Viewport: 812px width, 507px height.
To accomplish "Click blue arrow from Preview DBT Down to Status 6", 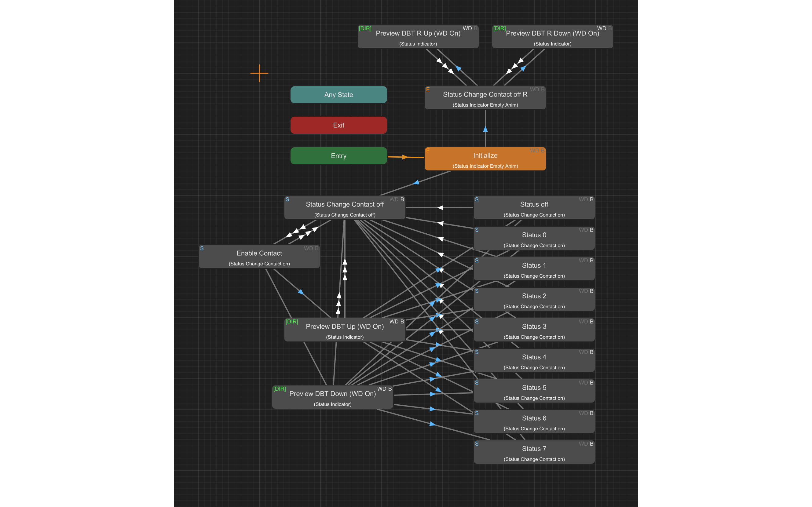I will pos(432,409).
